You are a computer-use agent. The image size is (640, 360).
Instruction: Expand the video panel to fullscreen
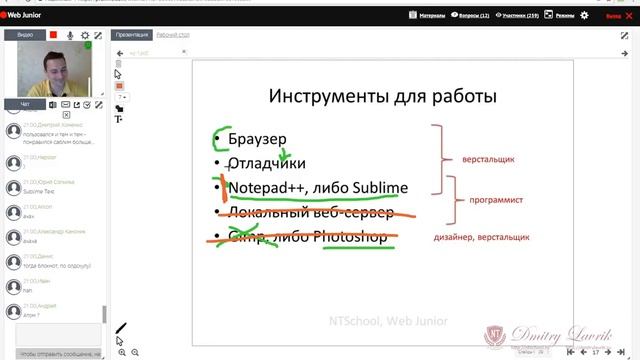click(x=98, y=36)
